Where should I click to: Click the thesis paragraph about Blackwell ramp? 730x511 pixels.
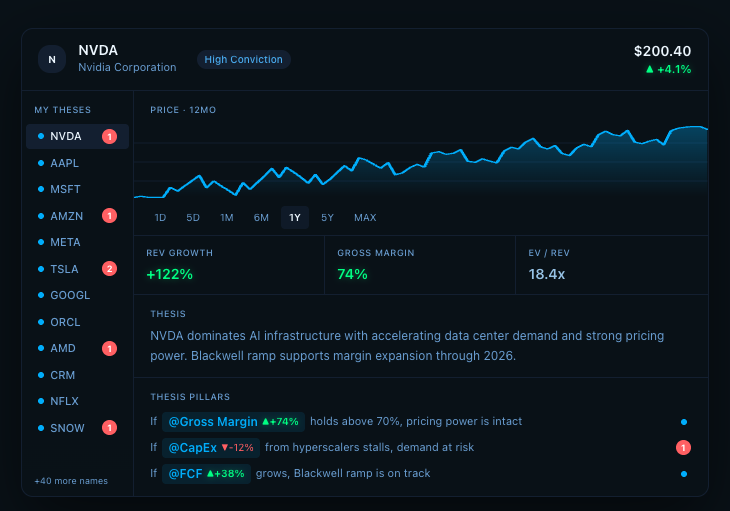click(x=407, y=346)
